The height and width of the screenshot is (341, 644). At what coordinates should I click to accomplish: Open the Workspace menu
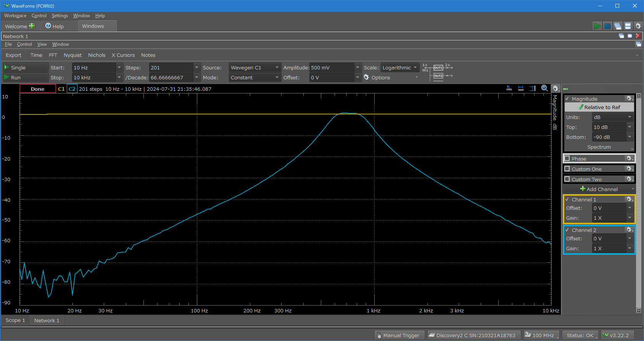15,16
